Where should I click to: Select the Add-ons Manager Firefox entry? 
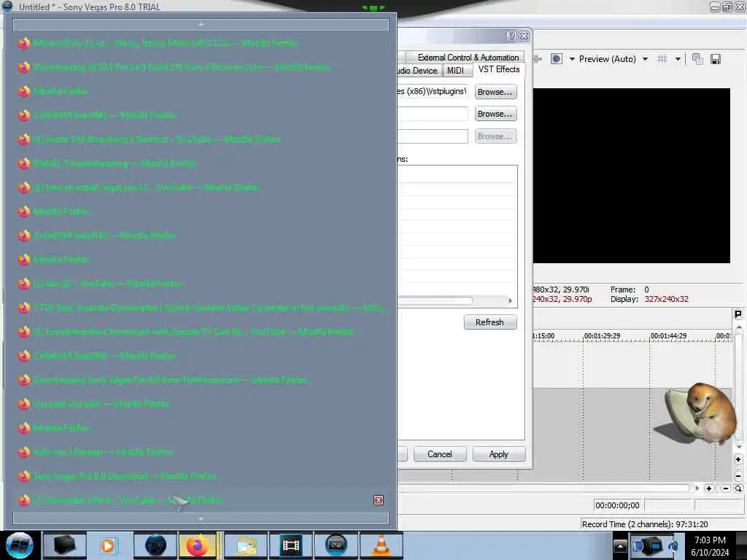click(x=201, y=452)
